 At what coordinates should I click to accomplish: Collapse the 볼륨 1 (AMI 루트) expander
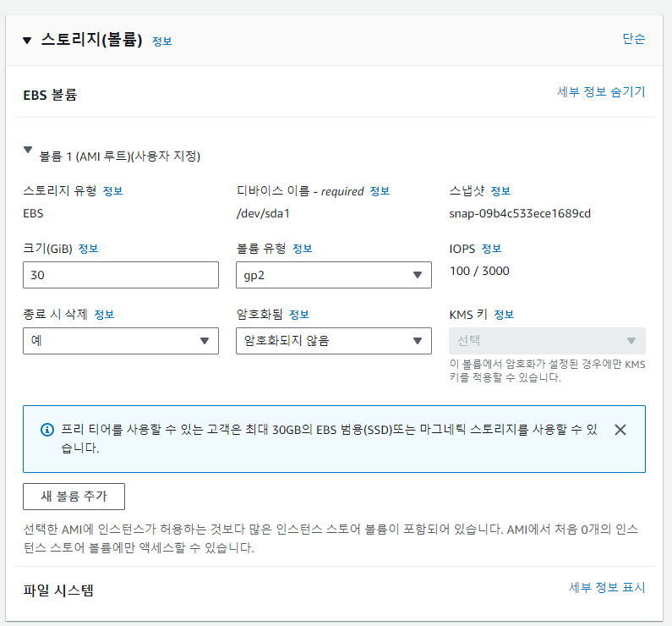click(x=28, y=151)
